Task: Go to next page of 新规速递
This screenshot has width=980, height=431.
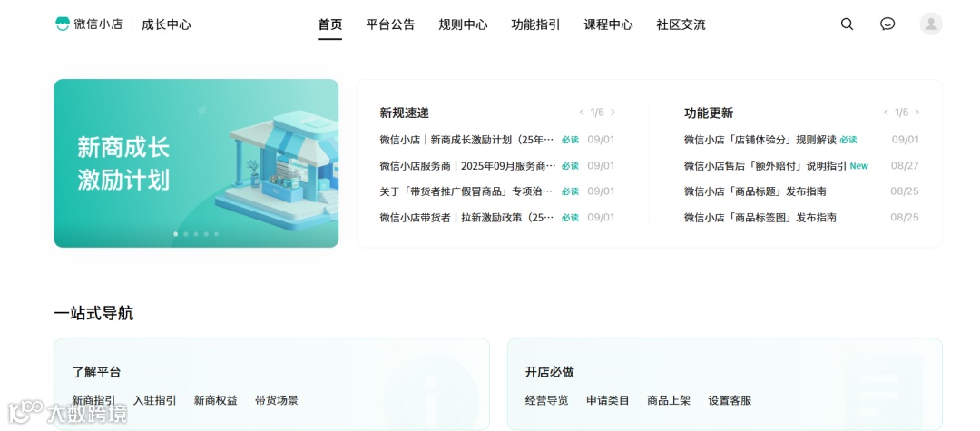Action: coord(612,113)
